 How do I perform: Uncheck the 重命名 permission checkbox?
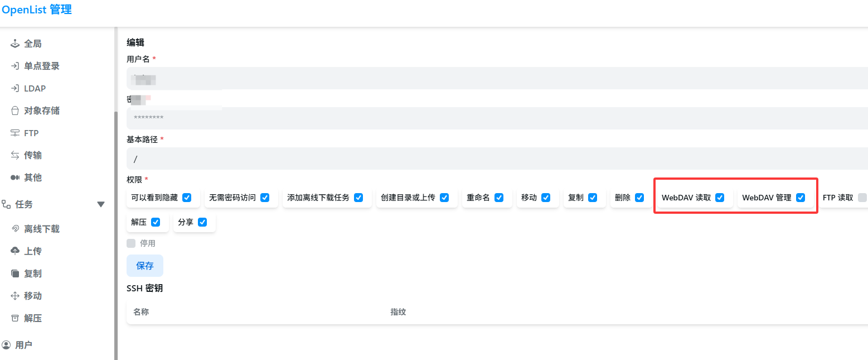coord(499,197)
